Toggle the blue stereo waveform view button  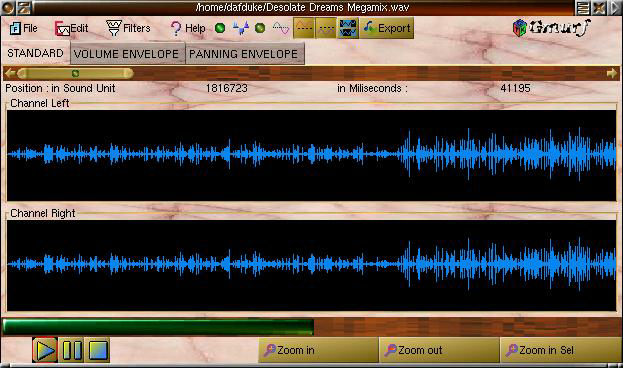[348, 28]
